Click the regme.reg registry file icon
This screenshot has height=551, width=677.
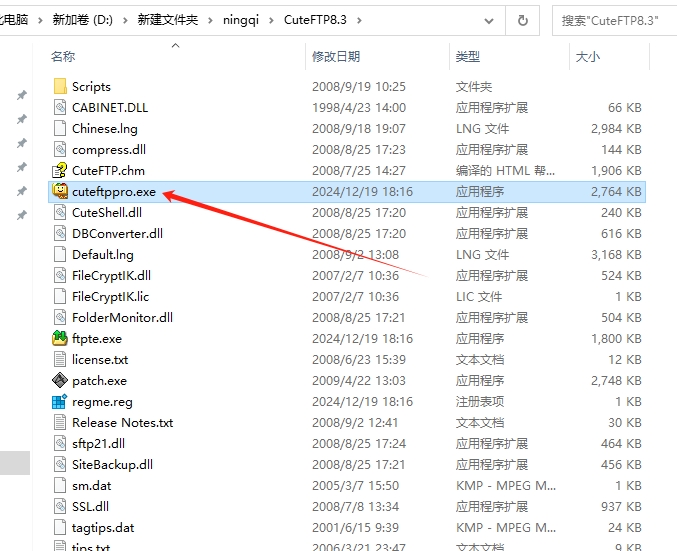click(60, 402)
